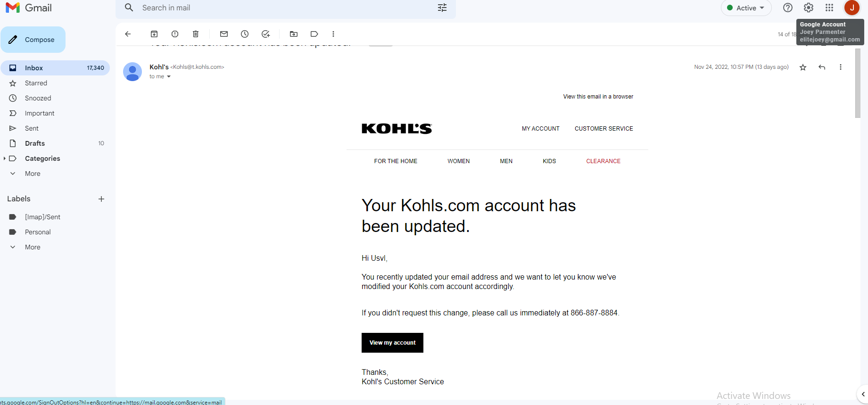Open the Labels tag icon

[314, 34]
